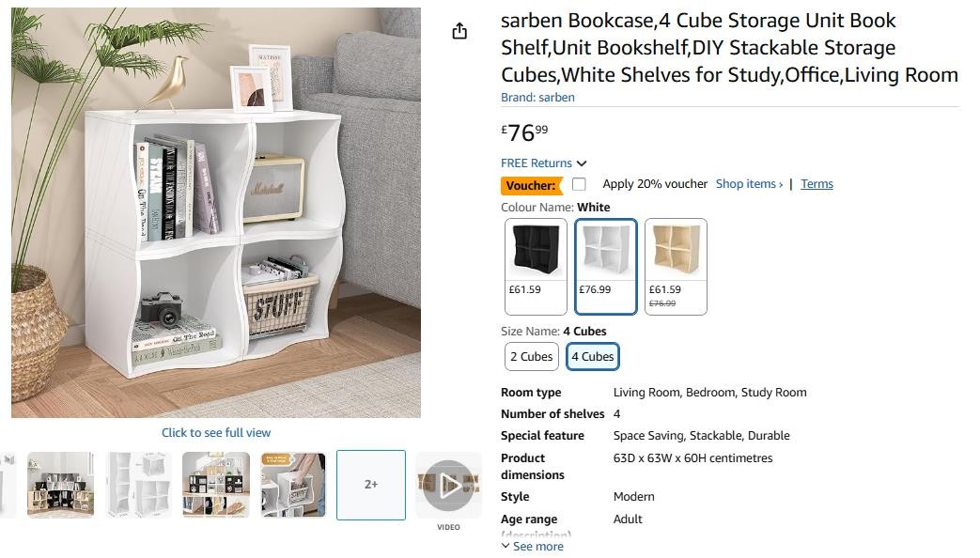Click the share icon above the product image

click(459, 31)
